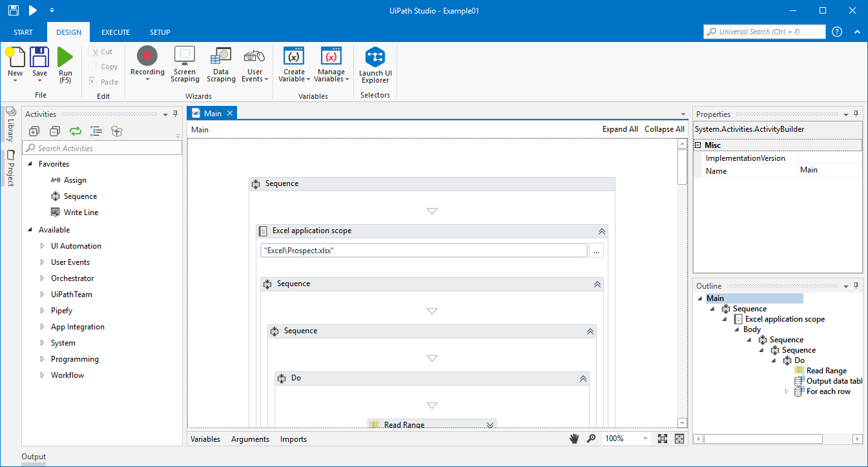
Task: Switch to EXECUTE ribbon tab
Action: coord(116,32)
